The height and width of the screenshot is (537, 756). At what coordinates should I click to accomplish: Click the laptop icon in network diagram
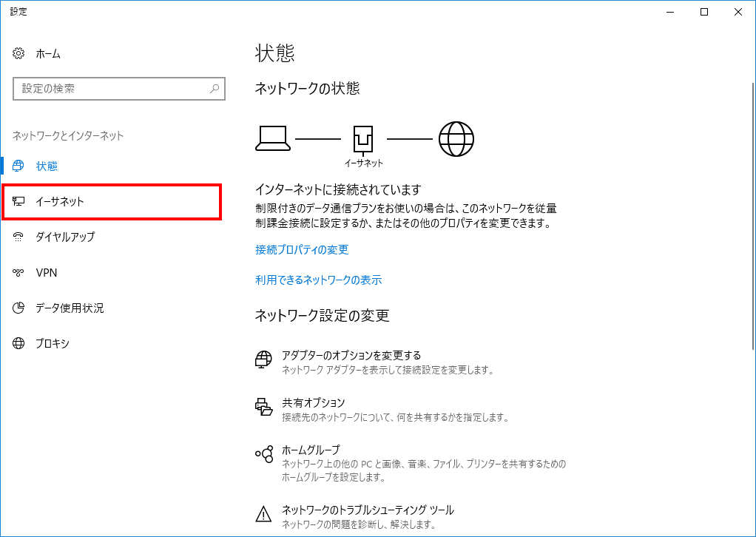pyautogui.click(x=273, y=138)
